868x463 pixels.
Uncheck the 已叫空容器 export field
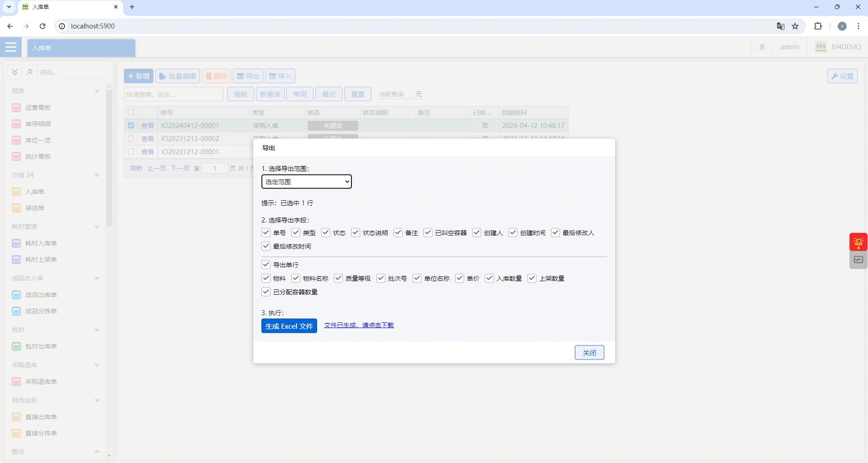click(428, 232)
